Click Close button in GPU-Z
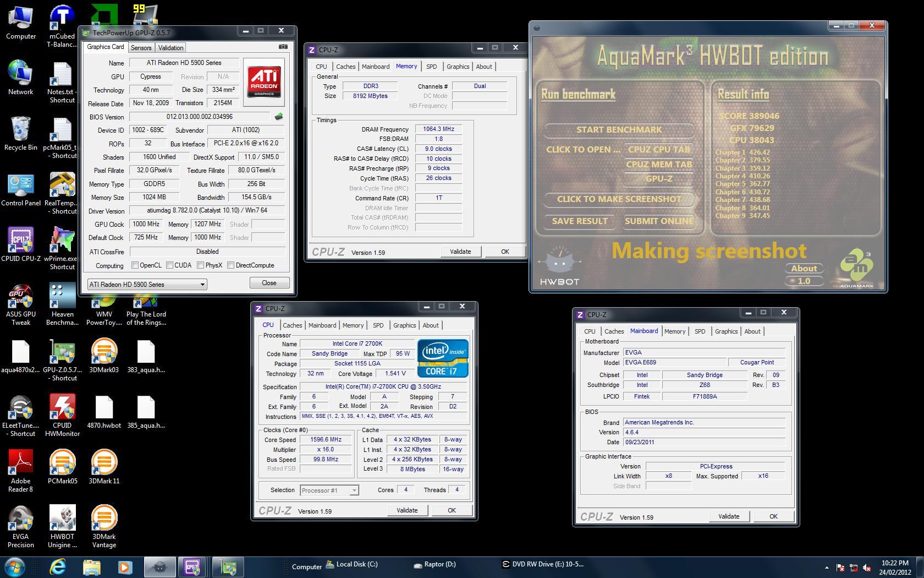Screen dimensions: 924x578 [269, 282]
